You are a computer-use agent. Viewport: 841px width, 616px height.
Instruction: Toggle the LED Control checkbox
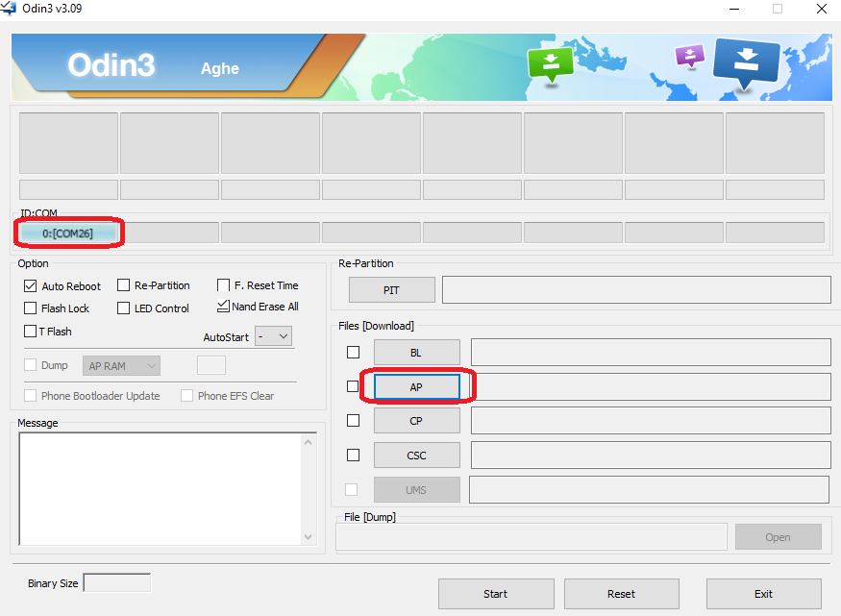click(123, 308)
